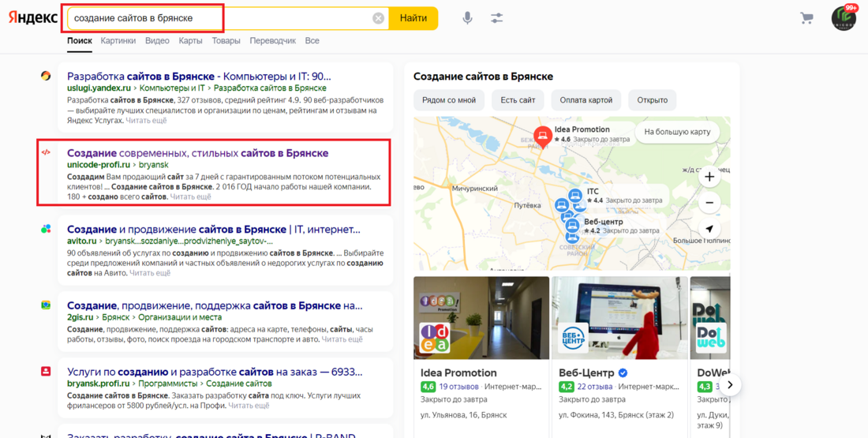Apply the Есть сайт filter
The width and height of the screenshot is (868, 438).
pos(518,100)
